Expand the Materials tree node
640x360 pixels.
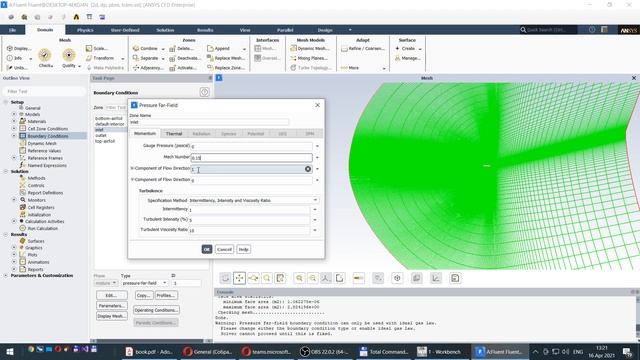coord(14,121)
